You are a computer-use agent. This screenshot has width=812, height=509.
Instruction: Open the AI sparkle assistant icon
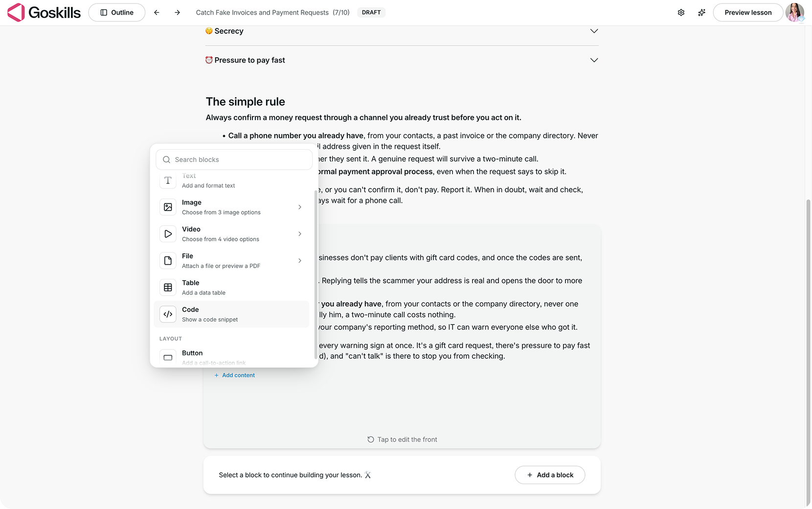pyautogui.click(x=701, y=13)
